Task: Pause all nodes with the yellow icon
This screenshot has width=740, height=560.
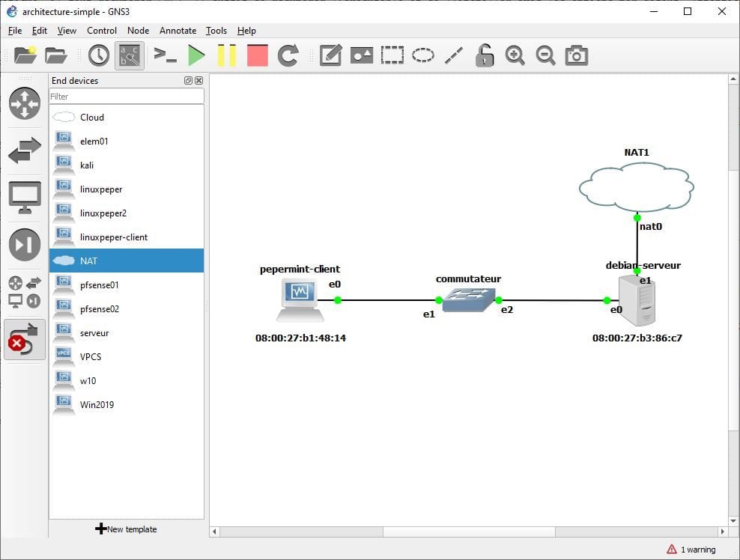Action: coord(226,55)
